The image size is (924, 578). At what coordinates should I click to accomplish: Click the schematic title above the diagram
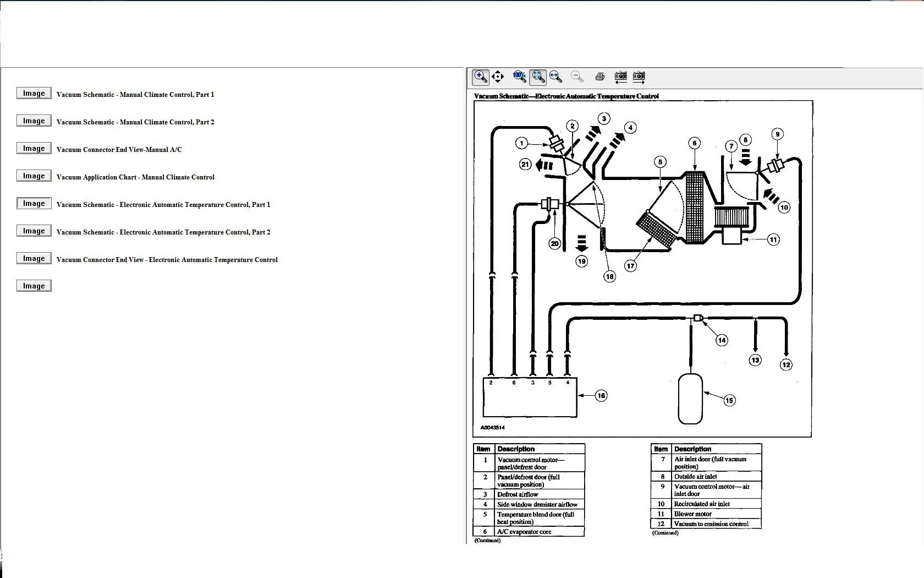tap(566, 96)
